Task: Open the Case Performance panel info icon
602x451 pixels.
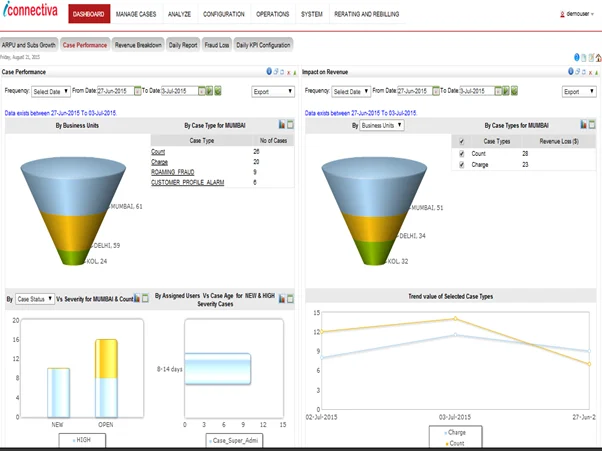Action: click(269, 71)
